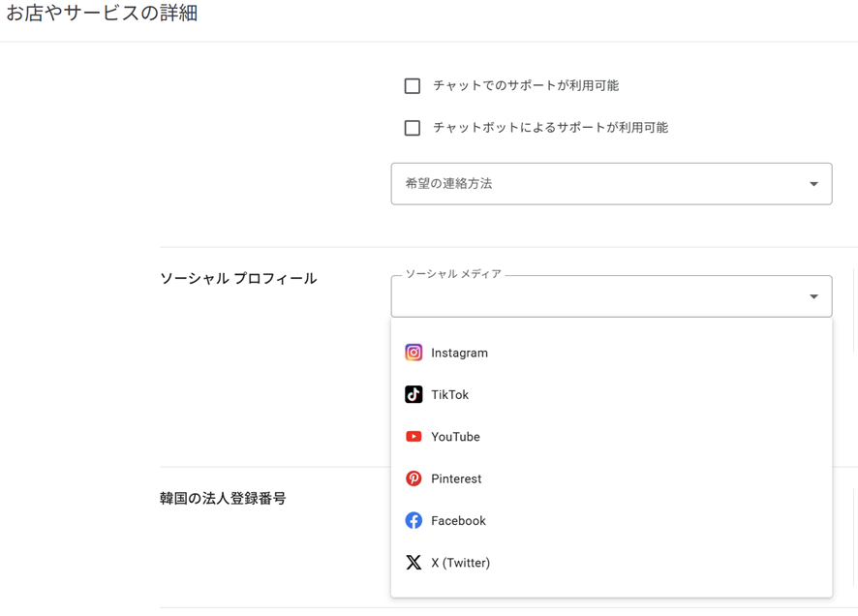Select the X (Twitter) option text

point(460,563)
